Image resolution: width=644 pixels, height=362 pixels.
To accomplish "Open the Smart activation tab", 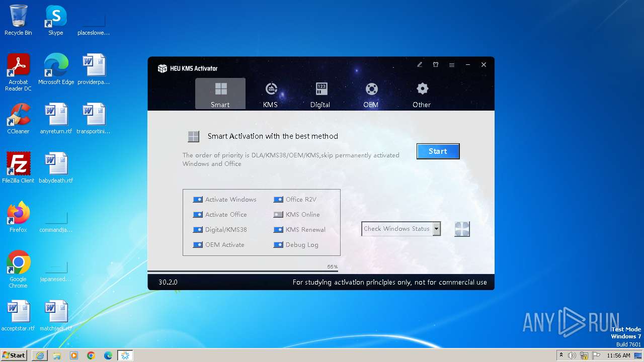I will pyautogui.click(x=220, y=94).
